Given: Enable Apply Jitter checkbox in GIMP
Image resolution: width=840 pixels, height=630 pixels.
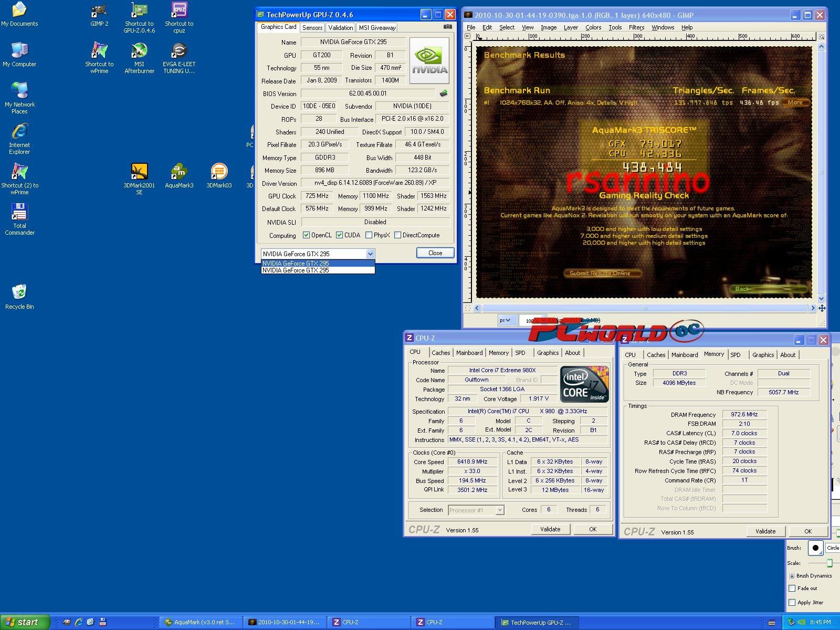Looking at the screenshot, I should click(792, 603).
